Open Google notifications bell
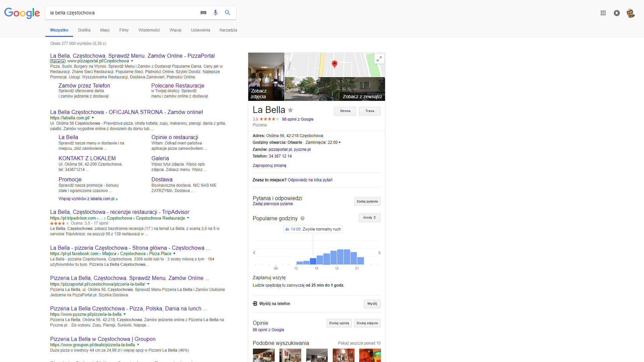The image size is (644, 362). pyautogui.click(x=617, y=13)
